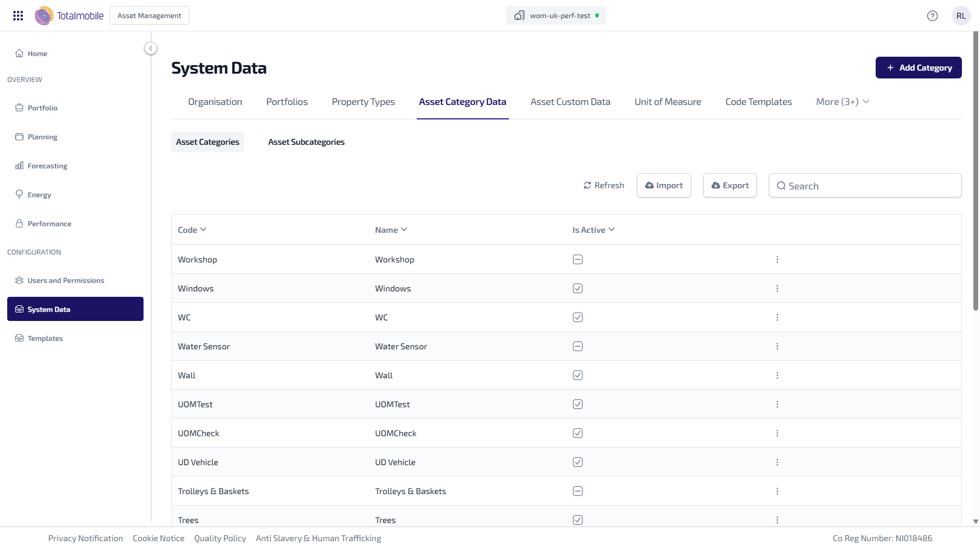Open row options menu for Workshop
This screenshot has height=549, width=980.
point(777,259)
